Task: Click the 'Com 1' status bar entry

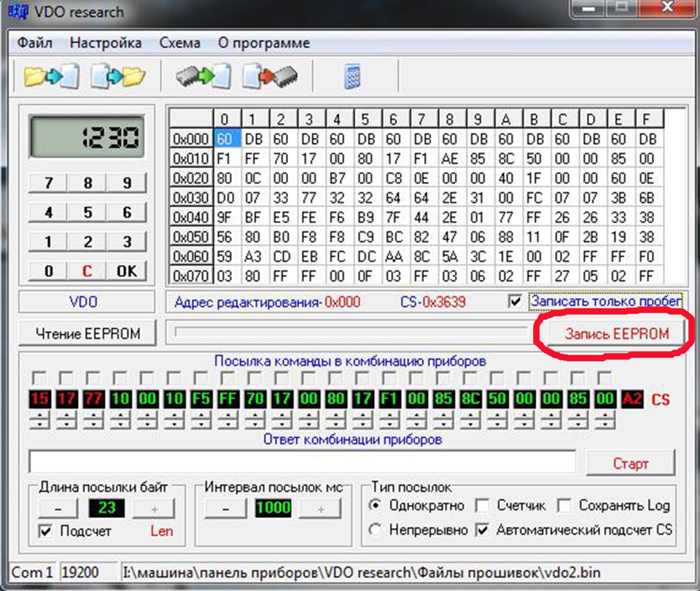Action: 32,572
